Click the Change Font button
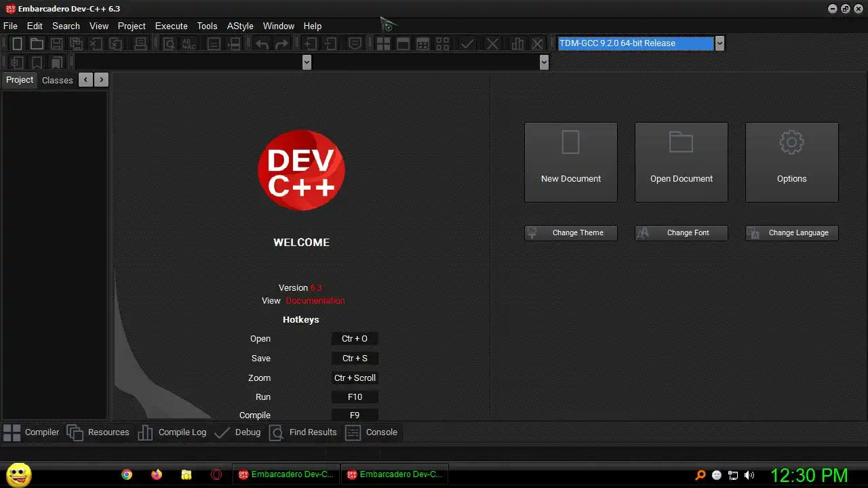The height and width of the screenshot is (488, 868). tap(682, 233)
